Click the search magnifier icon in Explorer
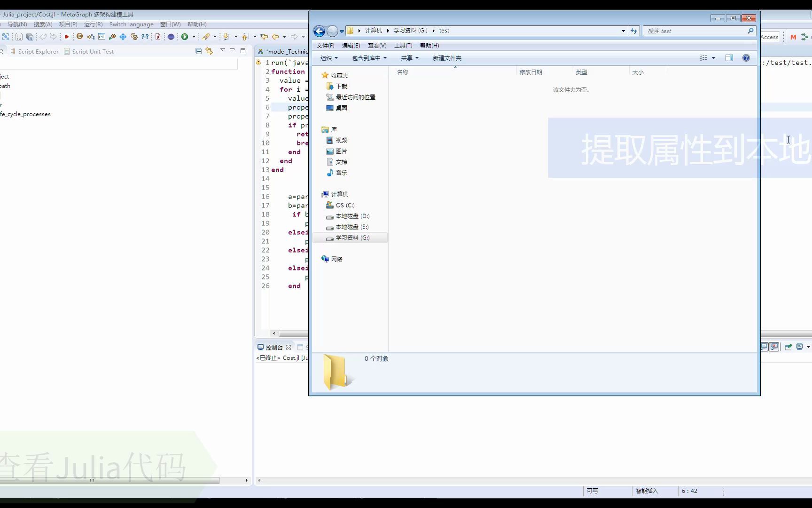 point(750,31)
